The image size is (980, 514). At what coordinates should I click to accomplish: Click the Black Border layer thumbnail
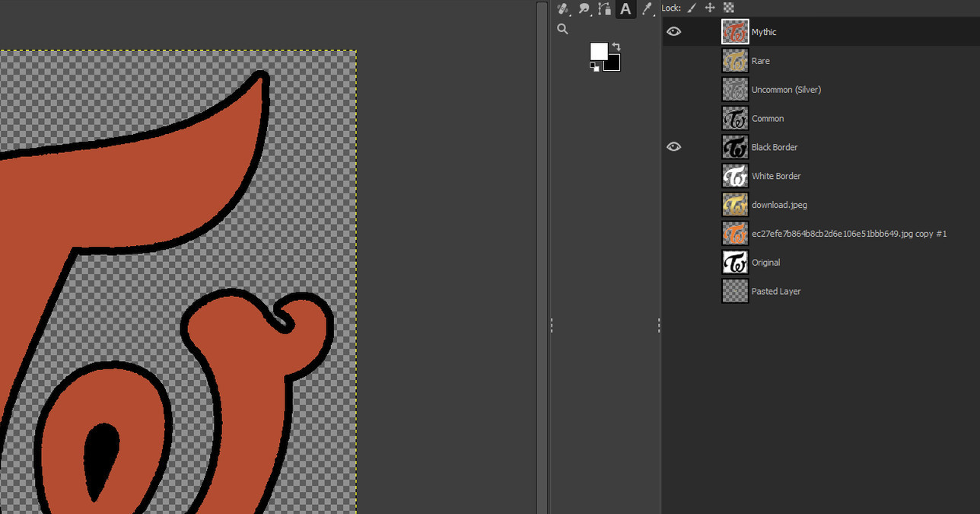(x=735, y=147)
